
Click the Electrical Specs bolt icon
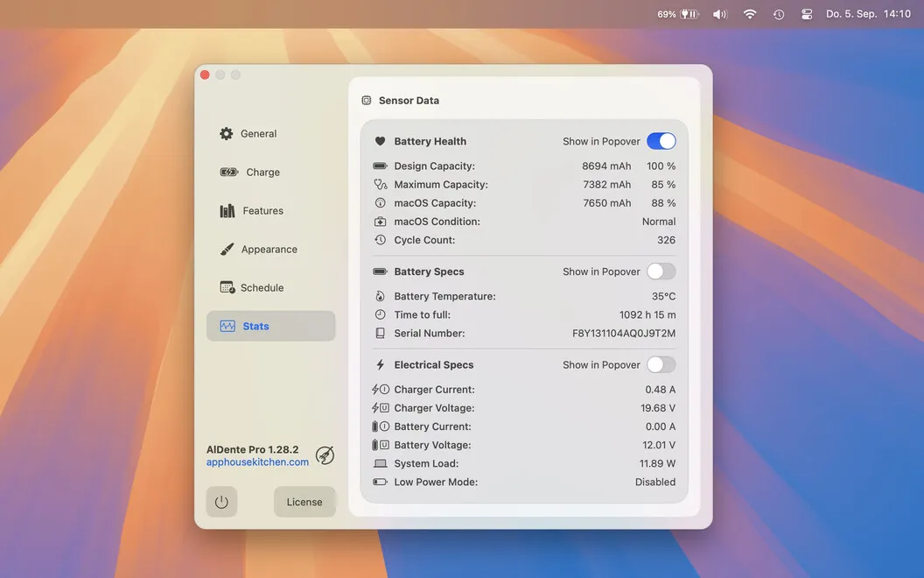(x=380, y=364)
